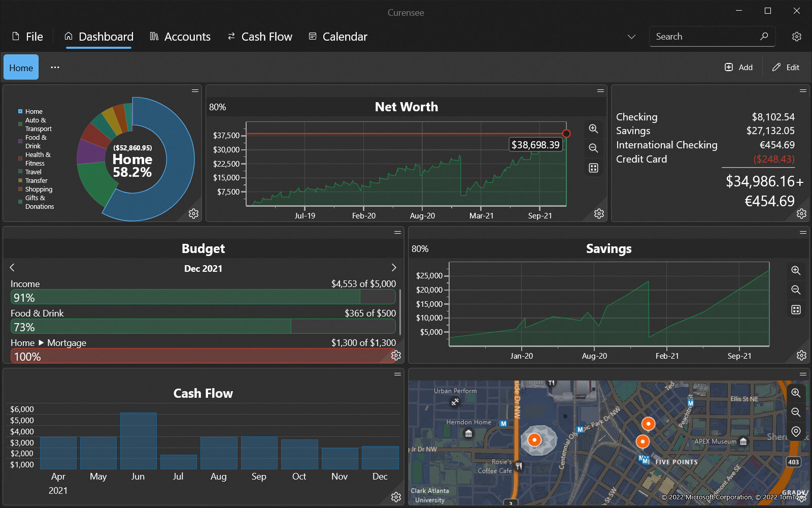
Task: Switch to the Accounts tab
Action: coord(180,37)
